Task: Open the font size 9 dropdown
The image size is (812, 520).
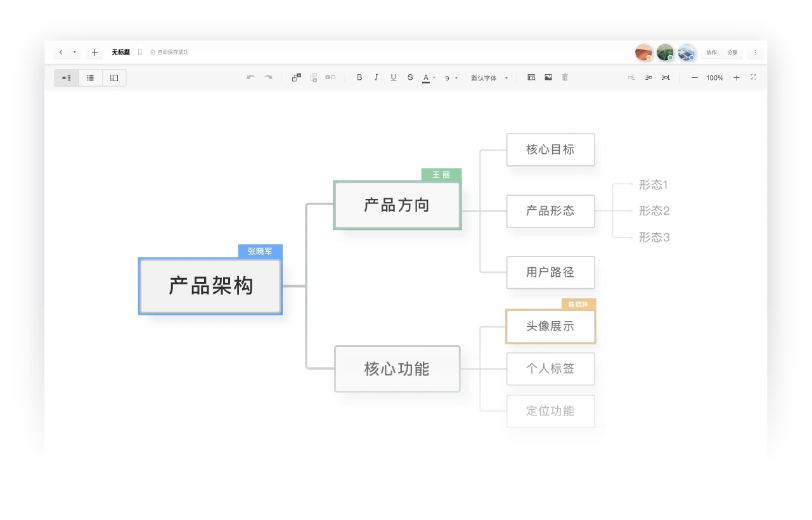Action: tap(451, 79)
